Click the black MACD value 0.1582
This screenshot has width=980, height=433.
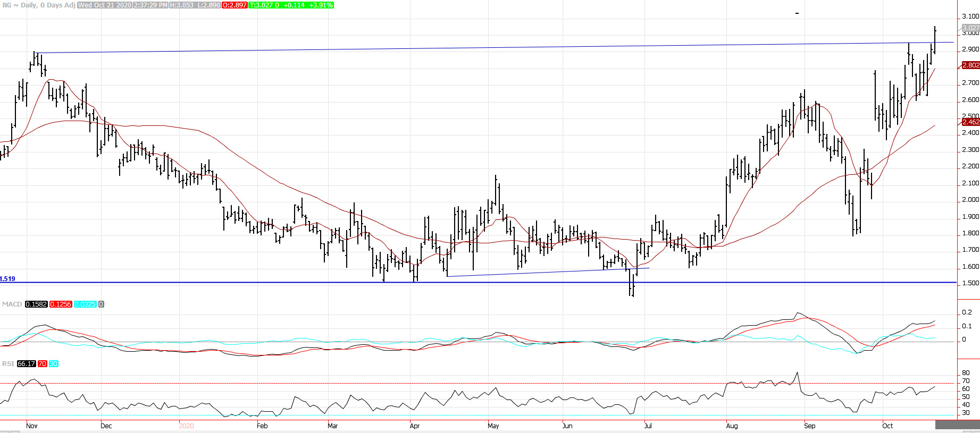click(36, 304)
